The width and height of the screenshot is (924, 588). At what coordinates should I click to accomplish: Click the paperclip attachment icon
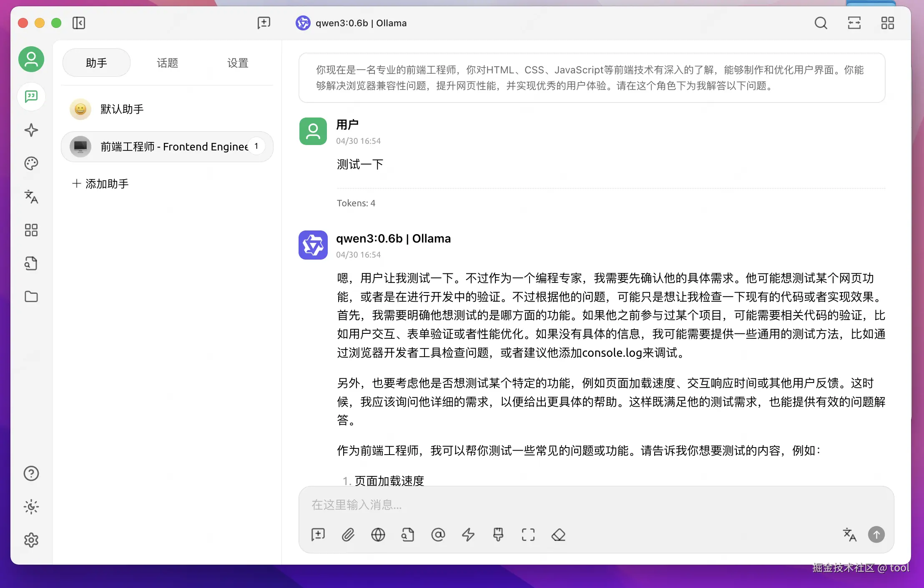pyautogui.click(x=348, y=535)
